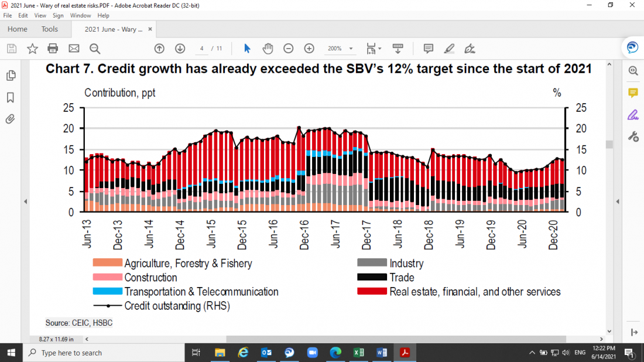Image resolution: width=644 pixels, height=362 pixels.
Task: Zoom out using the minus button
Action: point(289,49)
